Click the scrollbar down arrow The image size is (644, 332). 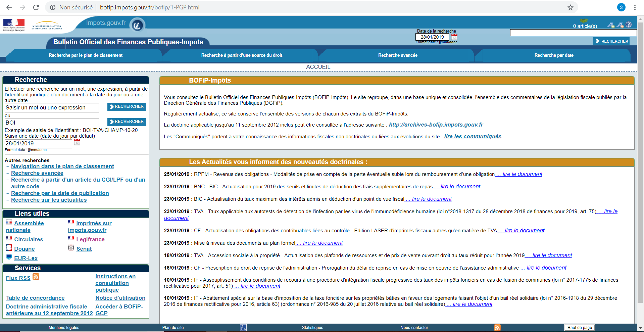(640, 328)
